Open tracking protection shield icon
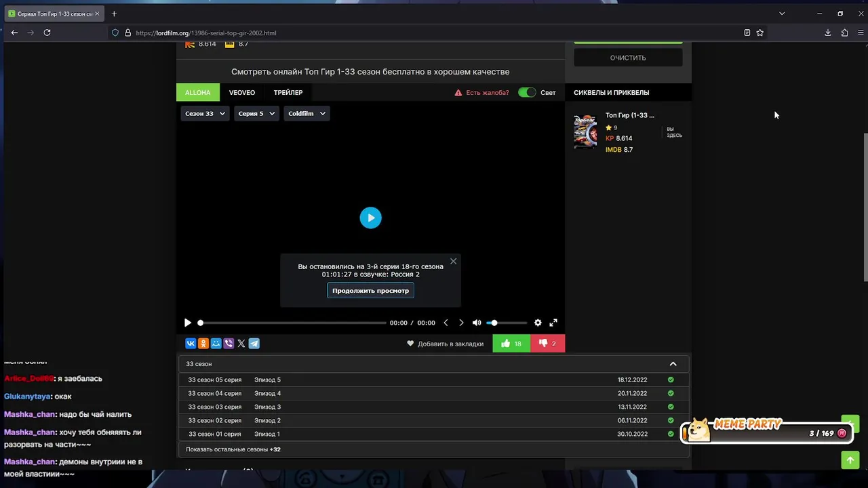The image size is (868, 488). pyautogui.click(x=115, y=33)
